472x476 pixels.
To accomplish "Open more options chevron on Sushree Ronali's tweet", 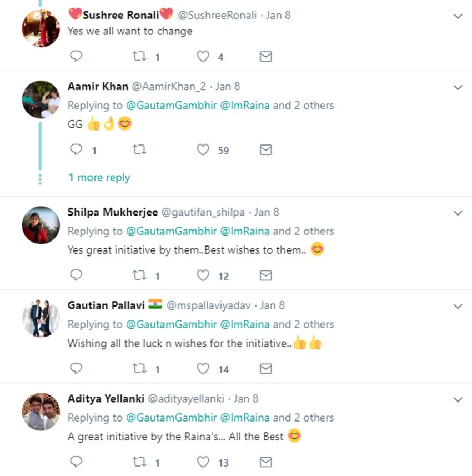I will [458, 16].
